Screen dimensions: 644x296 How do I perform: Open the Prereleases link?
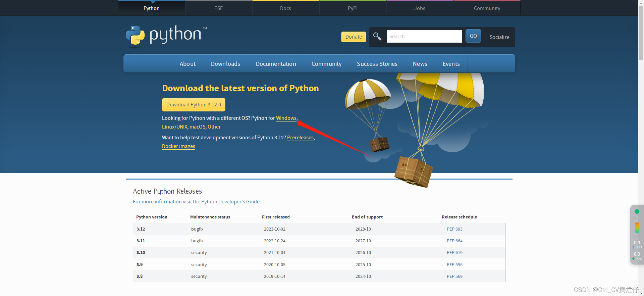[300, 138]
